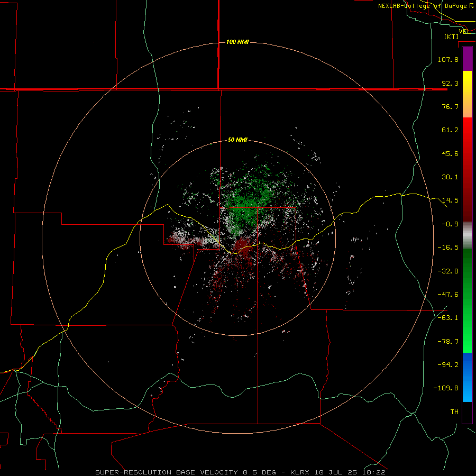Click the -78.7 velocity scale value

click(x=448, y=342)
